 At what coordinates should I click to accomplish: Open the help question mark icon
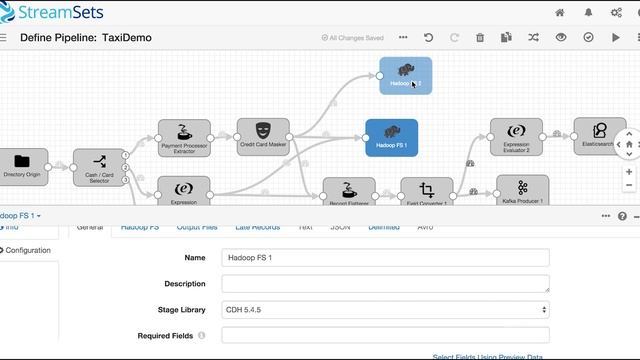(x=622, y=216)
